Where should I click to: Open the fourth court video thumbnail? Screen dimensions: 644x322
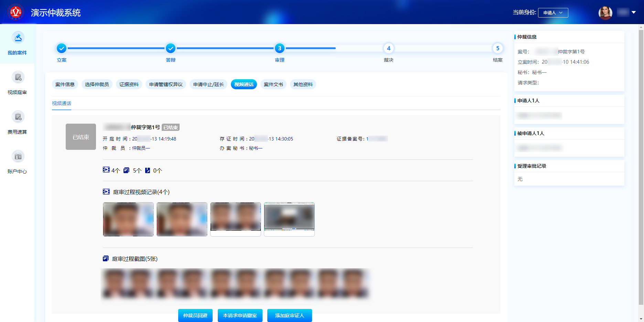(x=289, y=219)
